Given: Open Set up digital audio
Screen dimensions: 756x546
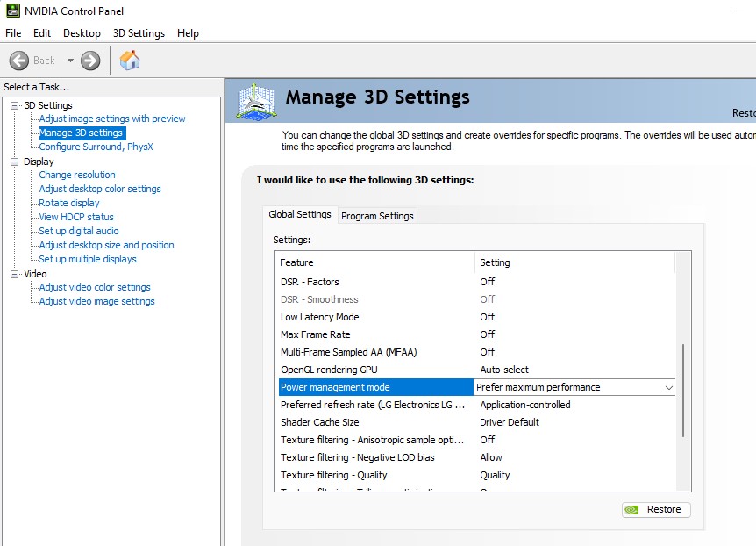Looking at the screenshot, I should [79, 231].
